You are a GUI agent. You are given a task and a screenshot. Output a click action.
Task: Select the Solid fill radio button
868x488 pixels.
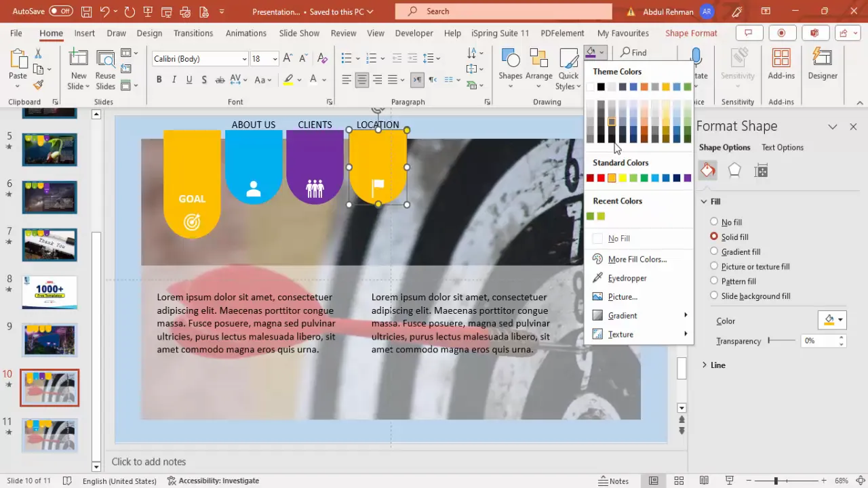714,237
